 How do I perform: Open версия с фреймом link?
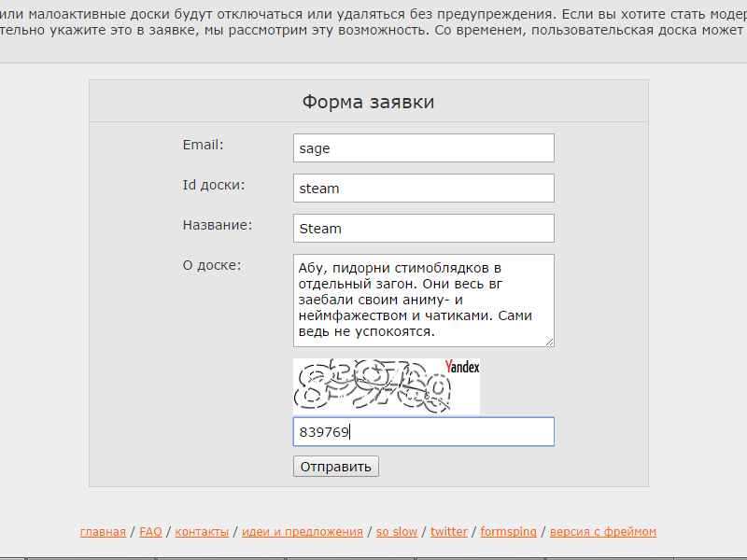[603, 532]
